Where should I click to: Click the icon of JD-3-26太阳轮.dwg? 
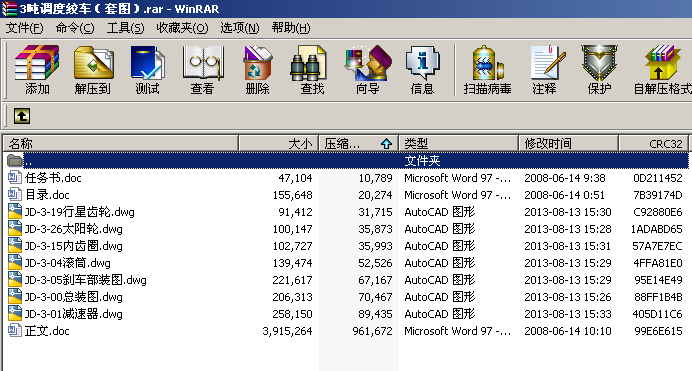pyautogui.click(x=15, y=229)
